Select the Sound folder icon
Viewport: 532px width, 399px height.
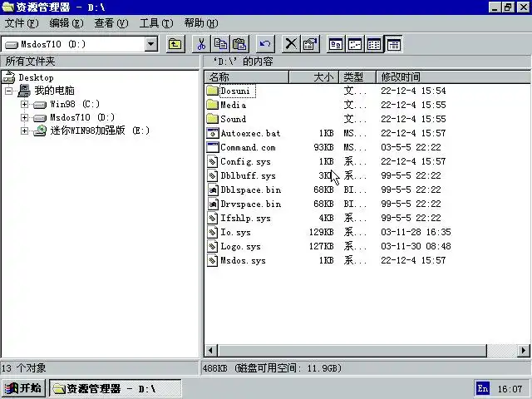(x=213, y=119)
